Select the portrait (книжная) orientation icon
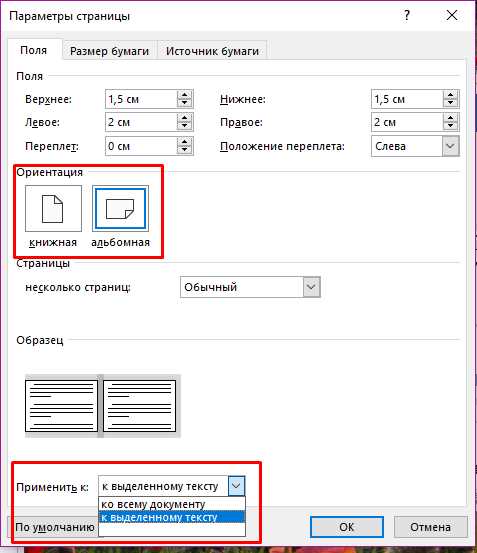This screenshot has width=477, height=553. 53,209
